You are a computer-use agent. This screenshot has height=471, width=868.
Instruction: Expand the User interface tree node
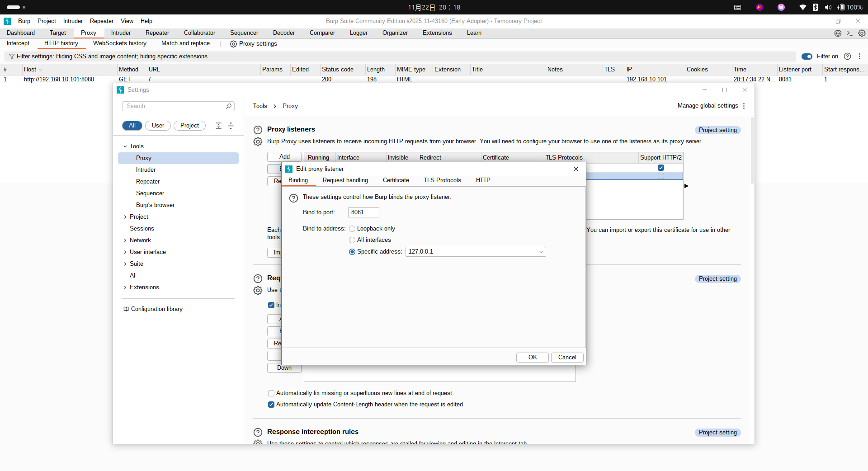pos(125,252)
